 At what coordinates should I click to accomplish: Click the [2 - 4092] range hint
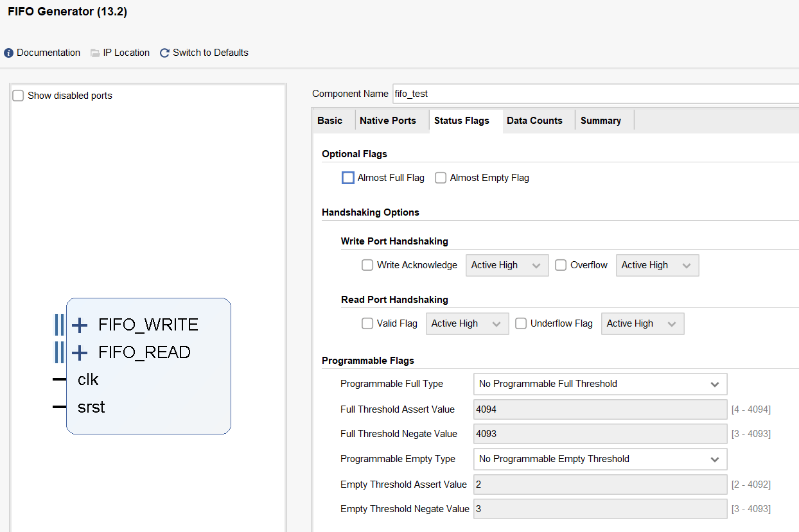751,485
